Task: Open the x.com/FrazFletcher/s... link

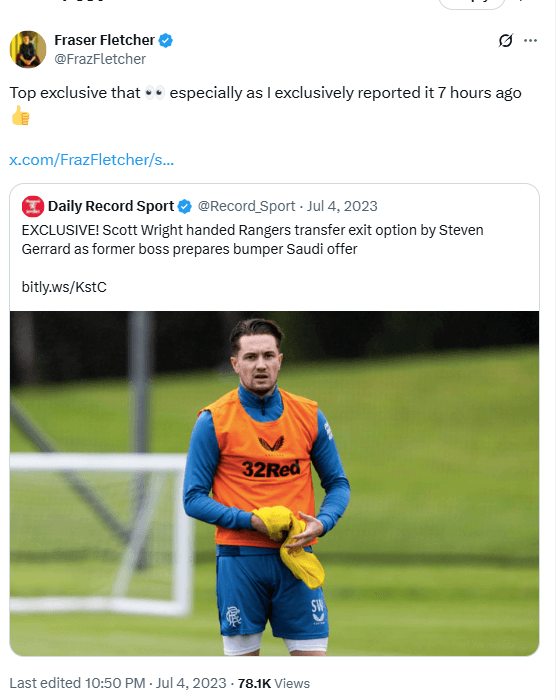Action: pos(91,160)
